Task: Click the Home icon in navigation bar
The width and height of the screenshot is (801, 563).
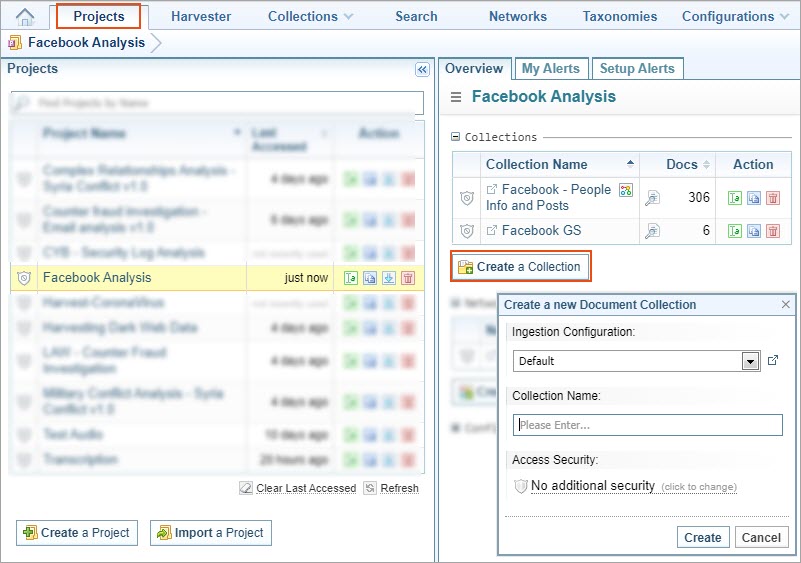Action: (26, 16)
